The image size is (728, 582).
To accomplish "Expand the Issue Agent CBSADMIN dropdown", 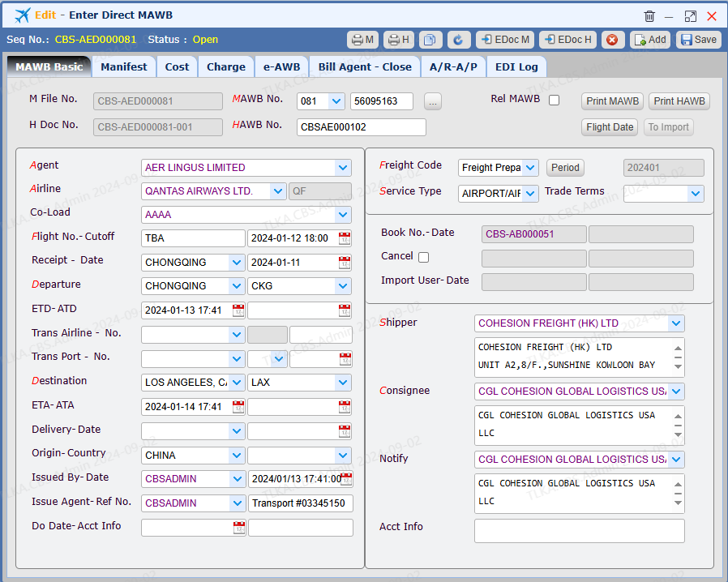I will tap(237, 503).
